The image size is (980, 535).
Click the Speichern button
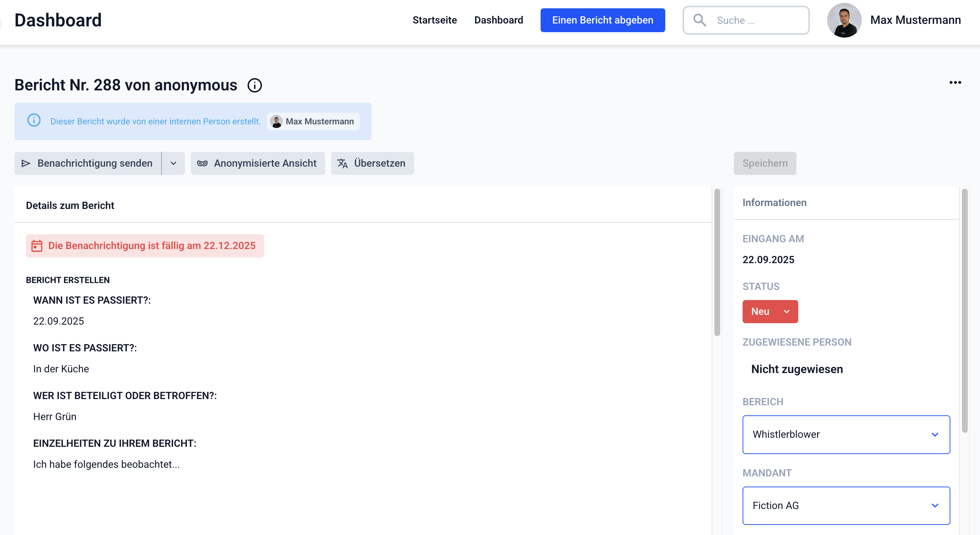(765, 164)
